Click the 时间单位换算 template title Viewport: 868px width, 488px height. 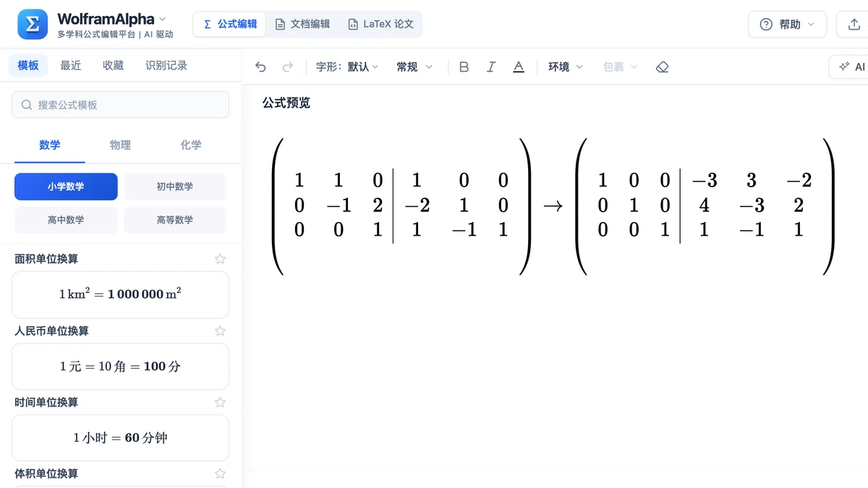pyautogui.click(x=46, y=402)
